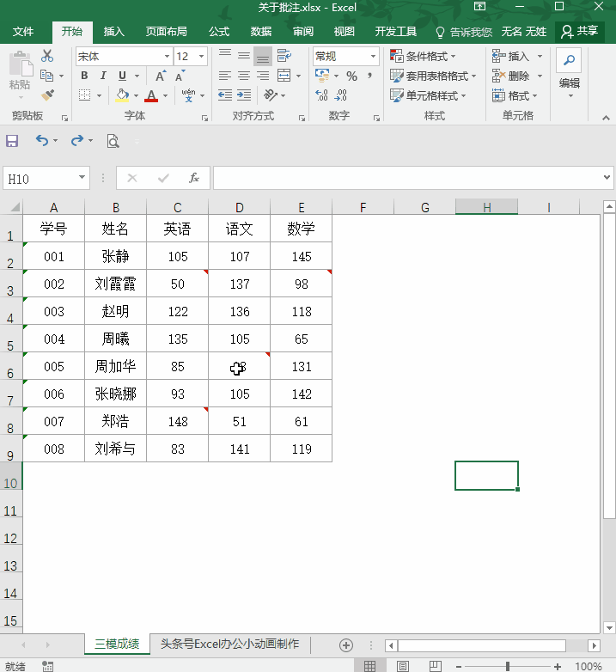Image resolution: width=616 pixels, height=672 pixels.
Task: Open the font name dropdown showing 宋体
Action: [x=167, y=56]
